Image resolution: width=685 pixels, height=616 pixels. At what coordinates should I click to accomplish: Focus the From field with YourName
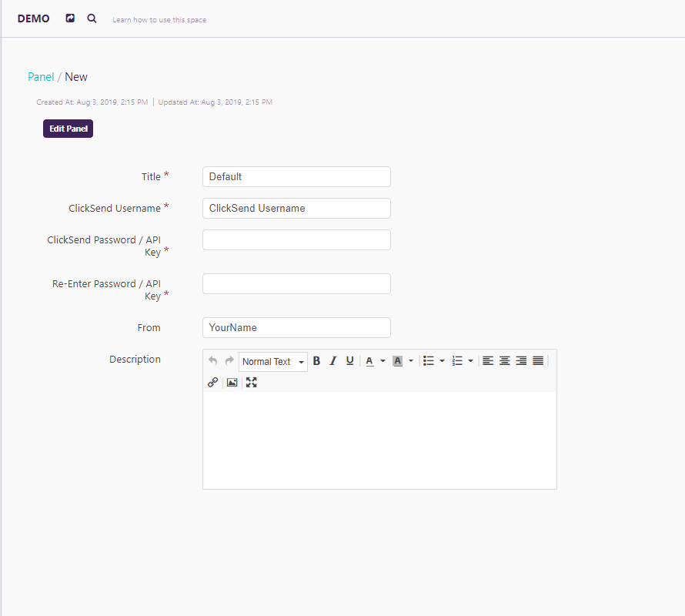tap(296, 327)
